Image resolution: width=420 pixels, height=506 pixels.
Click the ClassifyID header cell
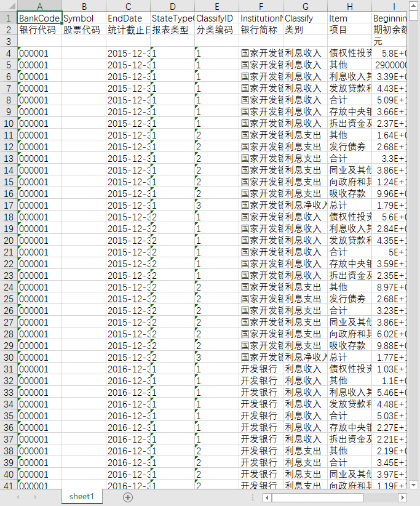pyautogui.click(x=216, y=18)
